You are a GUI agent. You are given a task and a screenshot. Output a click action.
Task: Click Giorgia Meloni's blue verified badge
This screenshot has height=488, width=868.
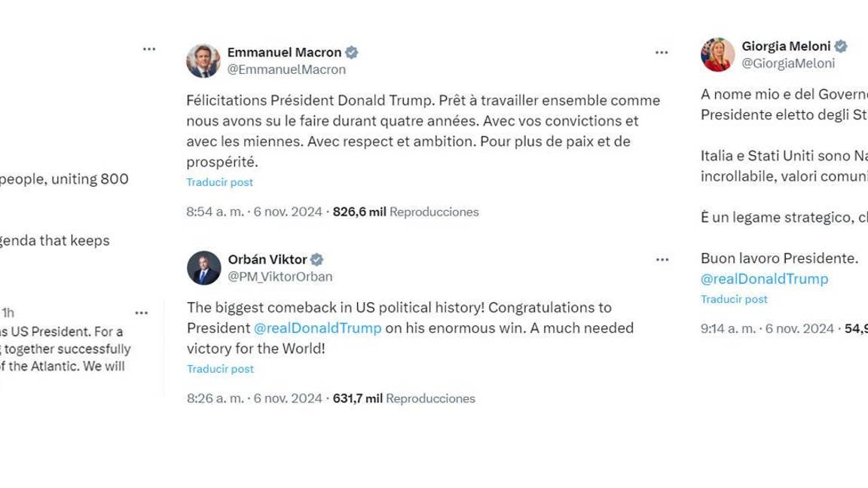click(x=842, y=45)
